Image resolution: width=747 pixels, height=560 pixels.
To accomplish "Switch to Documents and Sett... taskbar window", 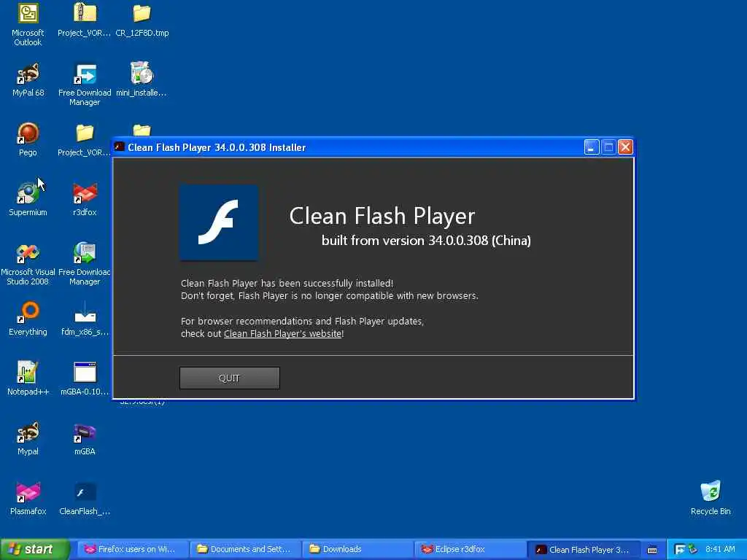I will click(x=245, y=550).
